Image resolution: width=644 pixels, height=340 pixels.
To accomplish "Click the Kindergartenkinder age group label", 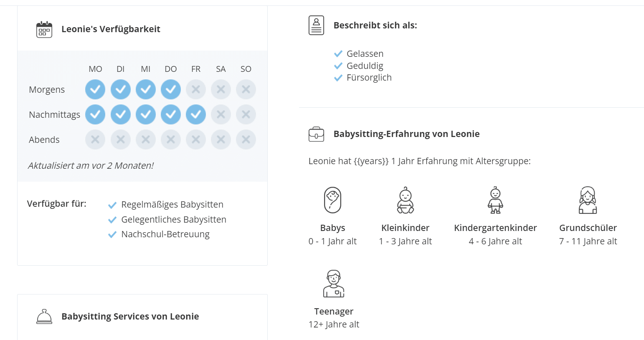I will point(495,228).
